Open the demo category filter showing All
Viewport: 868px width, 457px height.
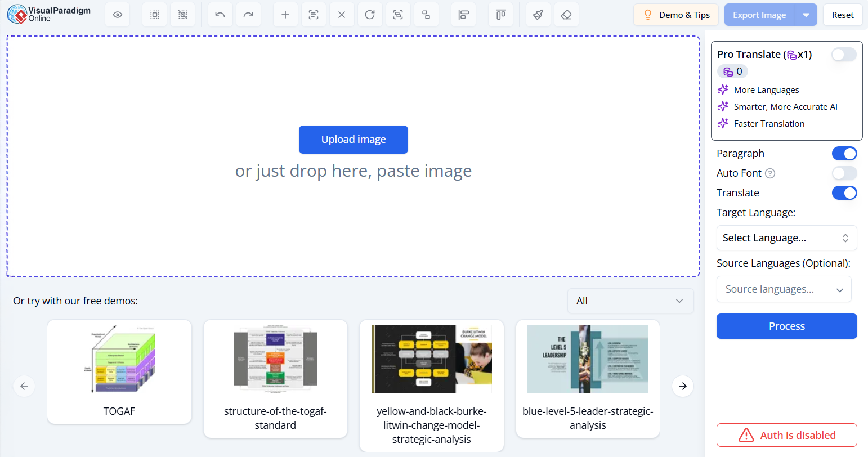[630, 301]
